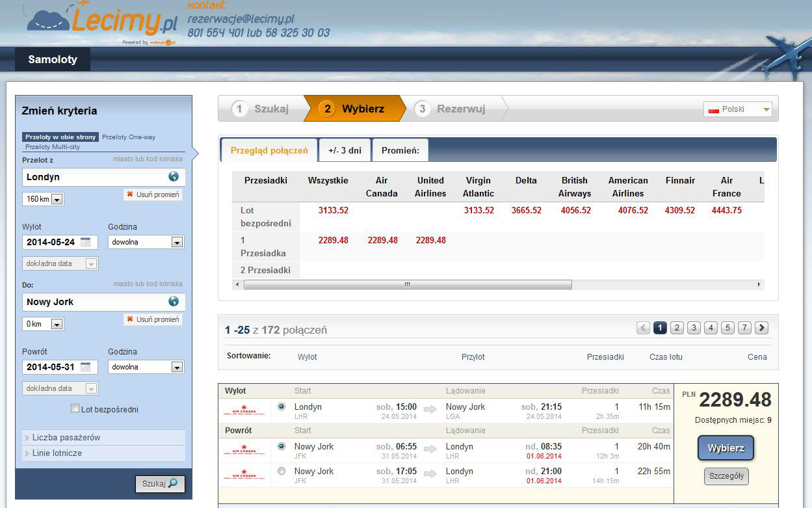Open the 160 km radius dropdown
Image resolution: width=812 pixels, height=508 pixels.
43,199
